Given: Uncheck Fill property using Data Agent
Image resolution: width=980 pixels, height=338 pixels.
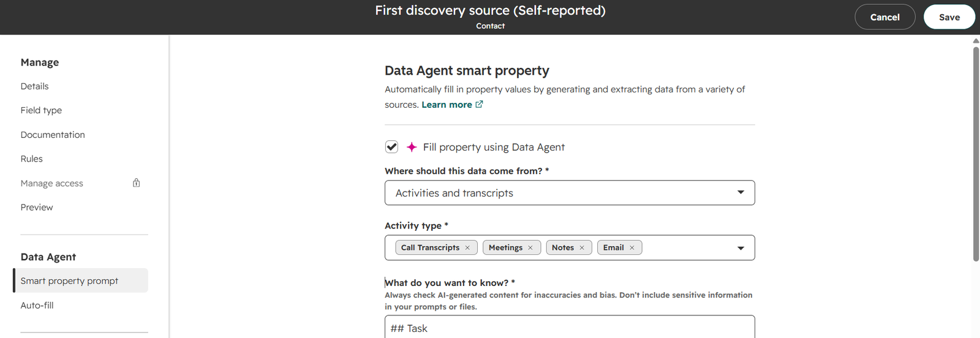Looking at the screenshot, I should [391, 147].
